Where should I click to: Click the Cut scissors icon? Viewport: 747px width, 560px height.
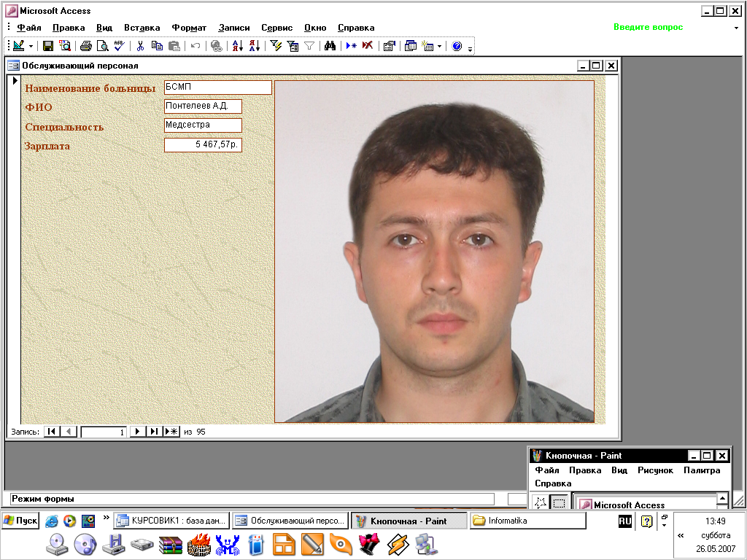(x=140, y=46)
